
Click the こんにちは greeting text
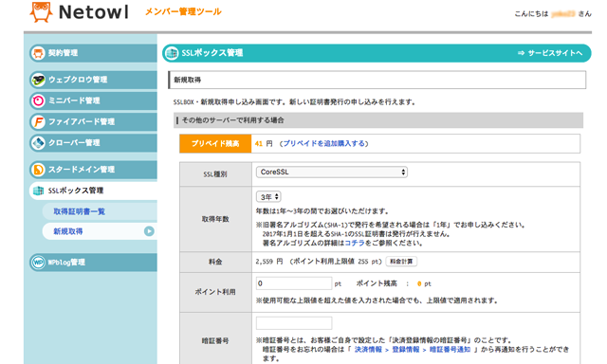point(531,14)
